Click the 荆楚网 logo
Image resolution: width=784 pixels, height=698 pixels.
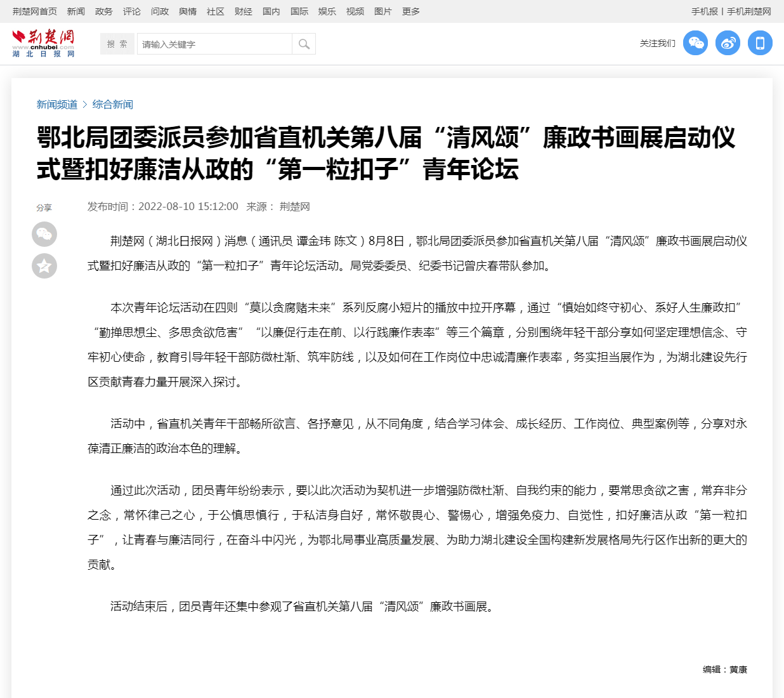[43, 43]
